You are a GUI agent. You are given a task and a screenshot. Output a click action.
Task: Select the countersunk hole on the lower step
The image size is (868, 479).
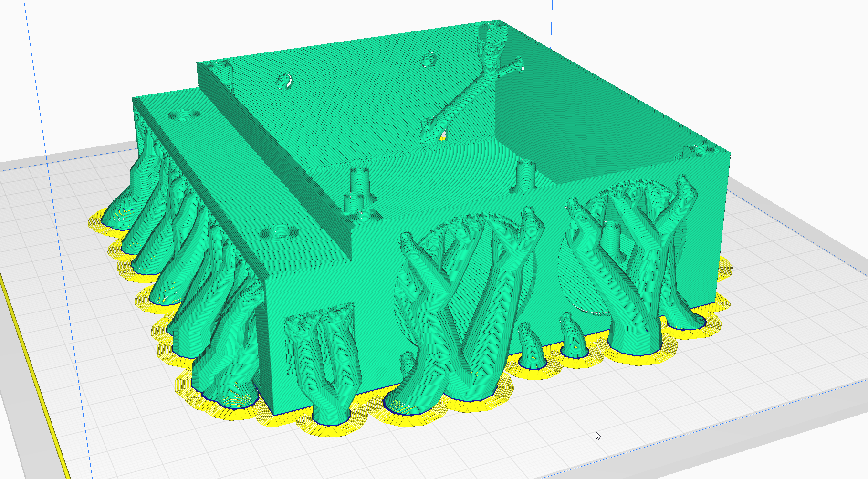pyautogui.click(x=281, y=233)
